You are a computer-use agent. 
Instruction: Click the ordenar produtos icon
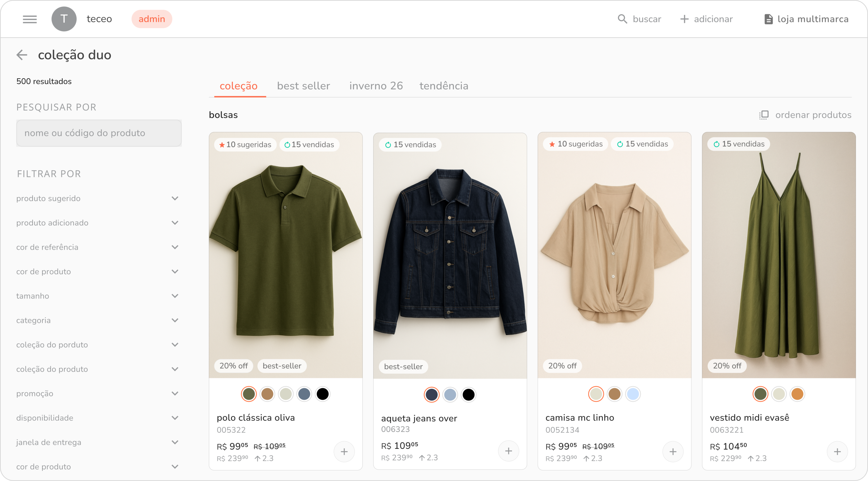(x=764, y=115)
